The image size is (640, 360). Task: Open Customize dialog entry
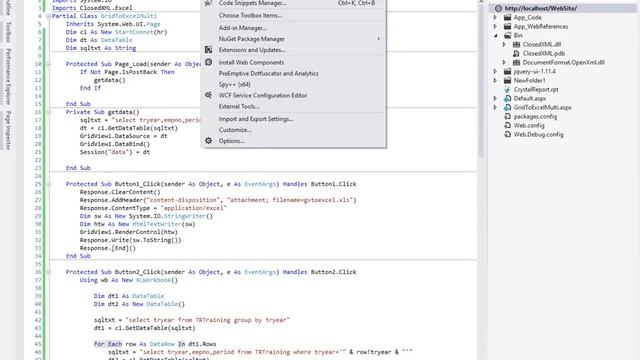tap(235, 130)
